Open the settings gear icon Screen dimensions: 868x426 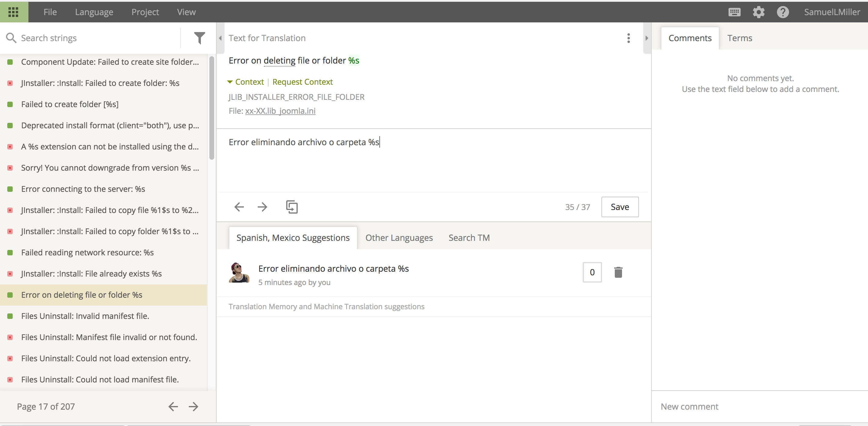(x=758, y=12)
